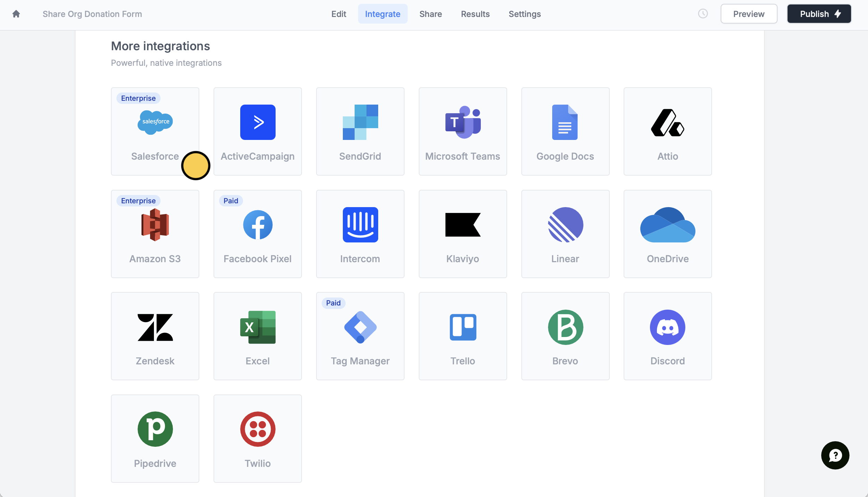Open the Intercom integration icon
Viewport: 868px width, 497px height.
click(x=360, y=225)
